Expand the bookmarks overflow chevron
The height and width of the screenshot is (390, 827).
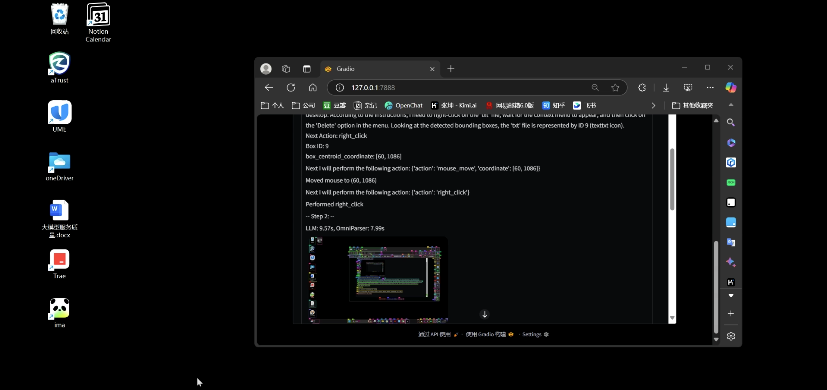[653, 106]
